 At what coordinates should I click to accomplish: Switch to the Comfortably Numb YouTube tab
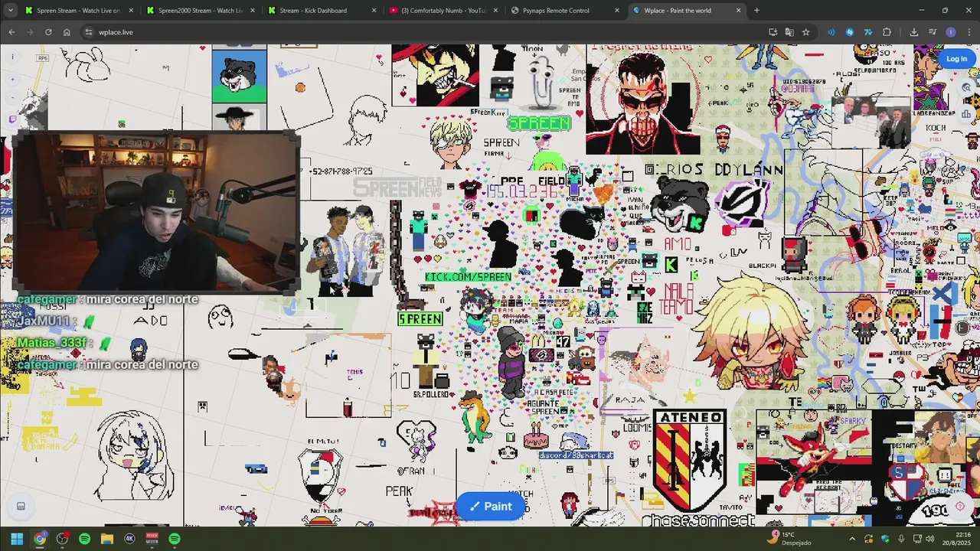click(443, 11)
